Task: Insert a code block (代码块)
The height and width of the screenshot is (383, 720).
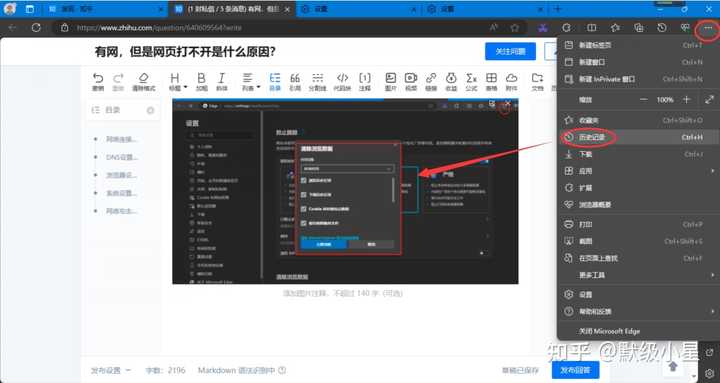Action: point(343,82)
